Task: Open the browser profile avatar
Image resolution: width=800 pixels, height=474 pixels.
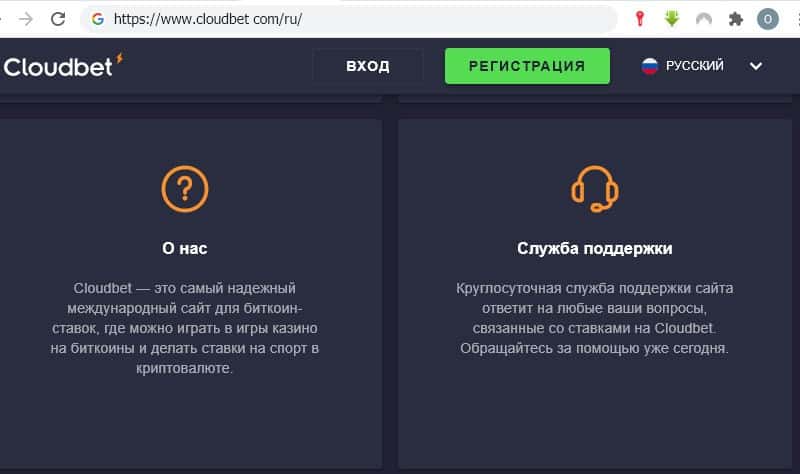Action: click(767, 19)
